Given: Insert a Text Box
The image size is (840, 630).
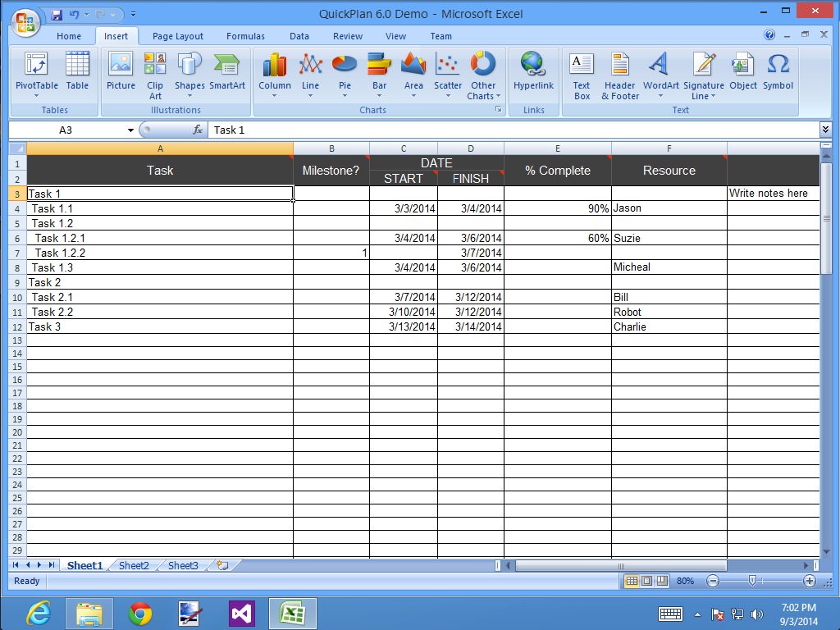Looking at the screenshot, I should click(582, 74).
